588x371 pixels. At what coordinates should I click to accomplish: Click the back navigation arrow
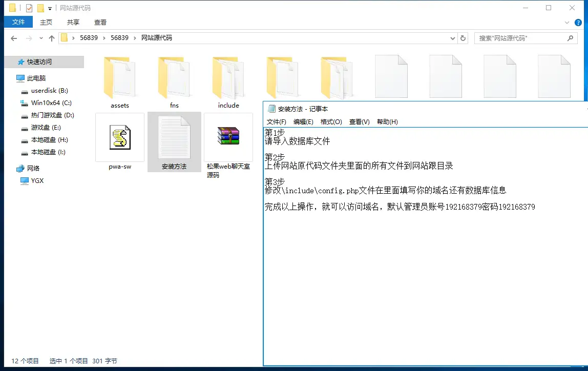[x=14, y=38]
